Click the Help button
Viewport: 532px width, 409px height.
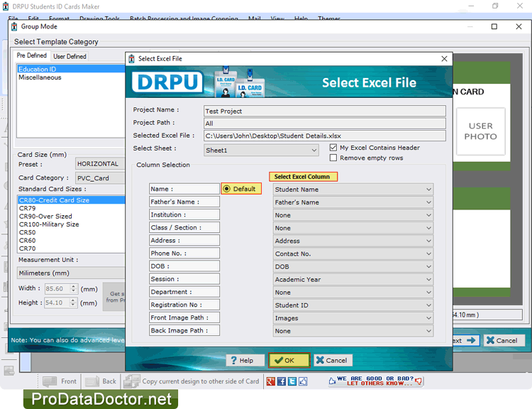pyautogui.click(x=245, y=360)
